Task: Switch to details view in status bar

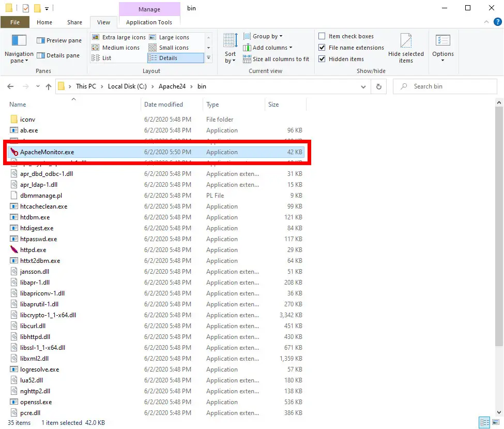Action: [484, 422]
